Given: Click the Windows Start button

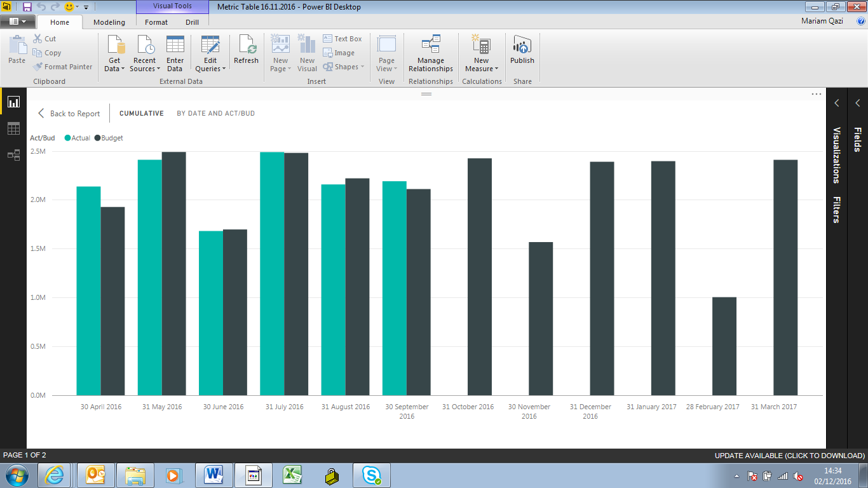Looking at the screenshot, I should point(17,475).
